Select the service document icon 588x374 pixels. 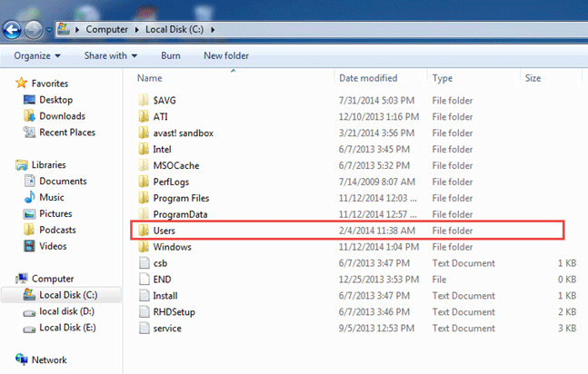coord(145,328)
